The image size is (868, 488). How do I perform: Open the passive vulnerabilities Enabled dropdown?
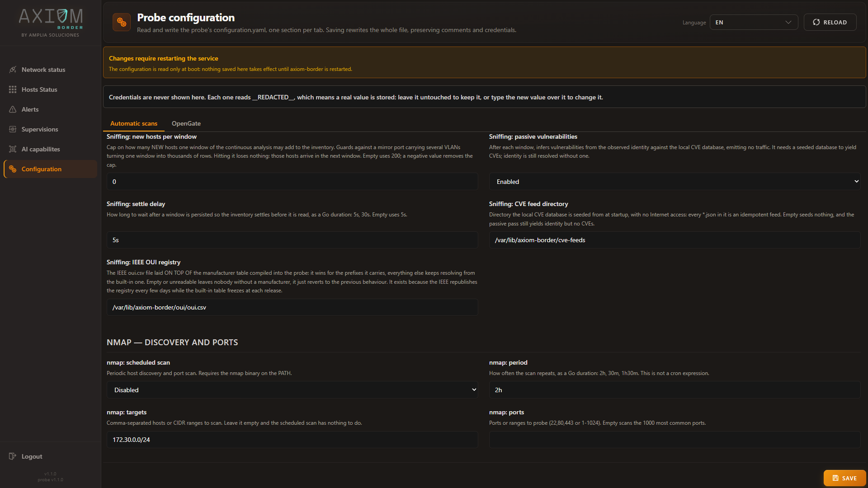coord(675,182)
